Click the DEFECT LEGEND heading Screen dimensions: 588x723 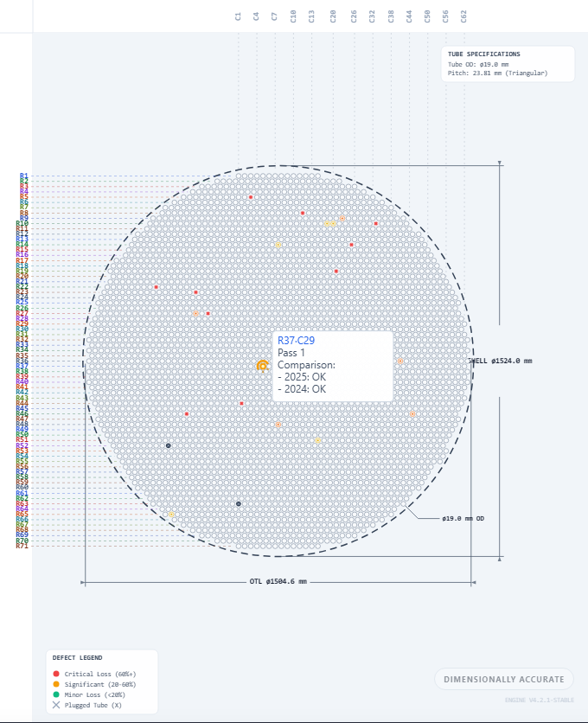click(78, 657)
